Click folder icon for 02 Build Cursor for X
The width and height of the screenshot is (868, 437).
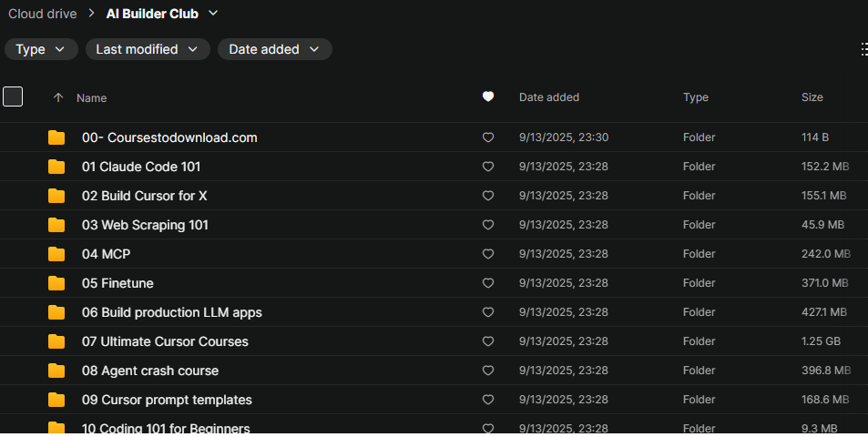pyautogui.click(x=56, y=196)
